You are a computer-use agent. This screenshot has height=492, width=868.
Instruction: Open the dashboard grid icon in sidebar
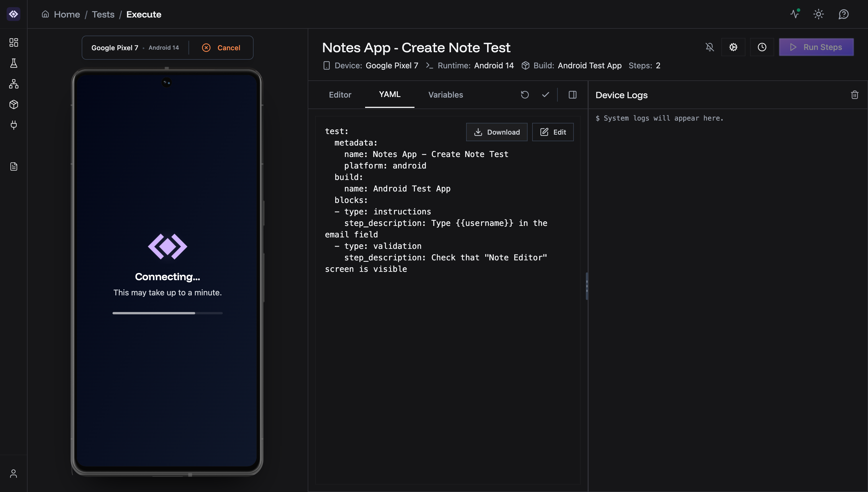pyautogui.click(x=13, y=42)
